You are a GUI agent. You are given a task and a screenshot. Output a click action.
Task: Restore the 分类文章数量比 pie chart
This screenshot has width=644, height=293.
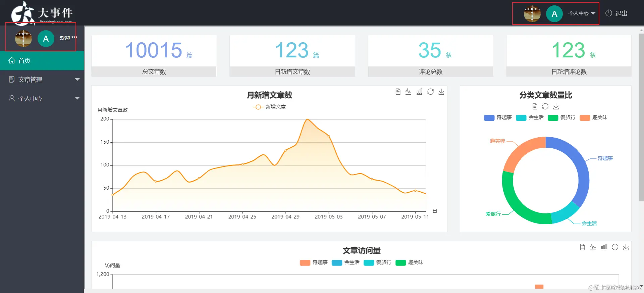(x=545, y=106)
